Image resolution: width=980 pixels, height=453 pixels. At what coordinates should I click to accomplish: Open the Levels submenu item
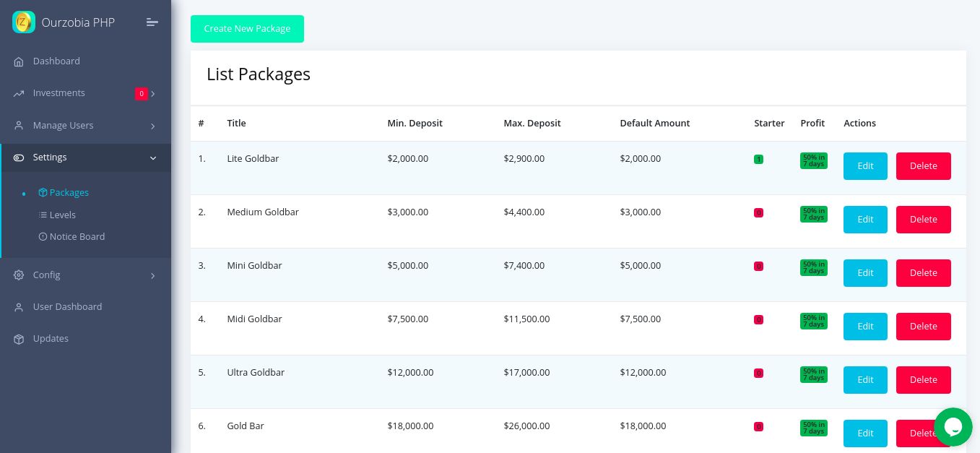point(62,215)
